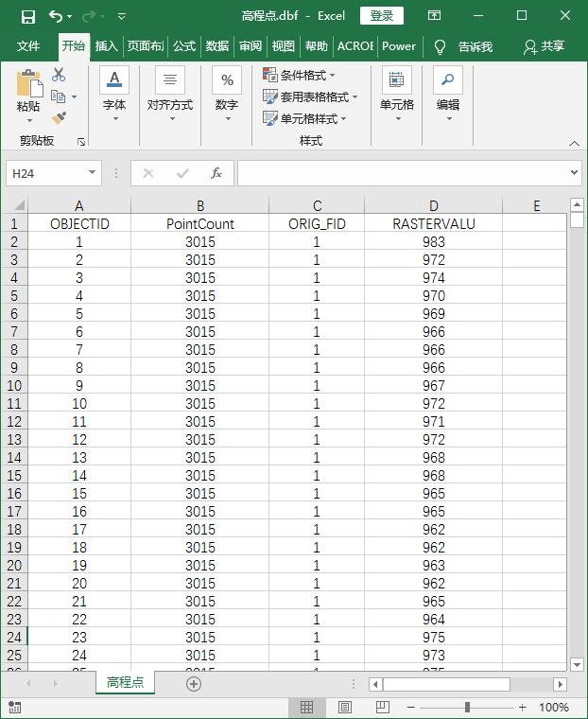The image size is (588, 719).
Task: Open the Name Box dropdown arrow
Action: pos(93,173)
